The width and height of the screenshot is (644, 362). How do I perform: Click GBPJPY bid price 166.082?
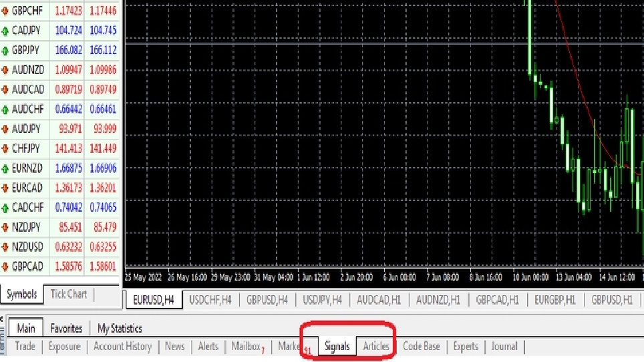click(69, 50)
